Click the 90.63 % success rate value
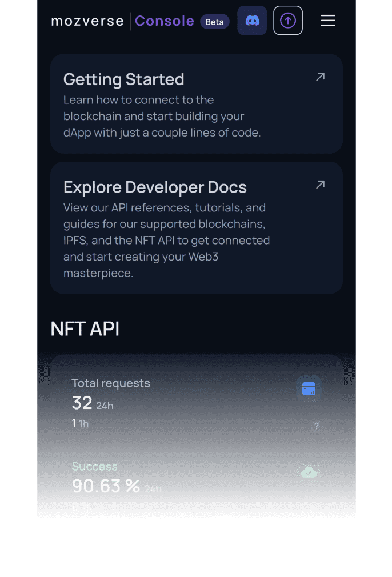 pos(106,486)
